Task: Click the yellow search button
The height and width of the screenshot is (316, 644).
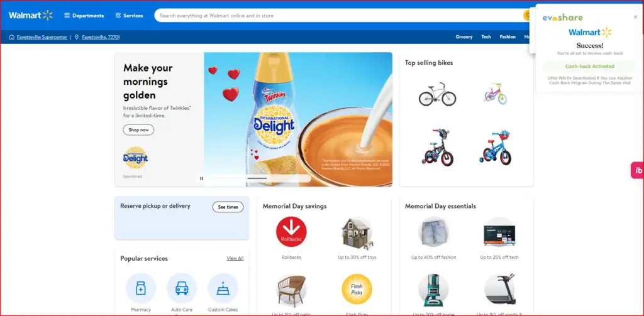Action: coord(526,16)
